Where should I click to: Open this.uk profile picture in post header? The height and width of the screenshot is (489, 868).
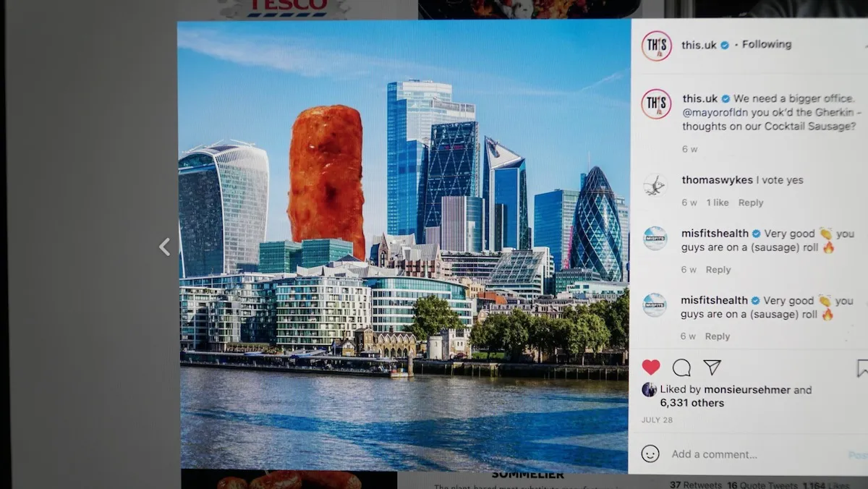[x=656, y=46]
